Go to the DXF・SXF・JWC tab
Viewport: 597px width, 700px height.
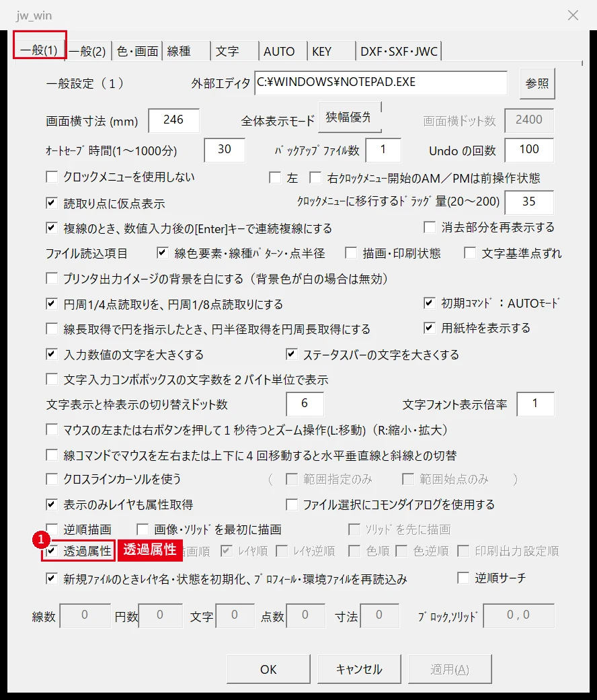pos(399,51)
